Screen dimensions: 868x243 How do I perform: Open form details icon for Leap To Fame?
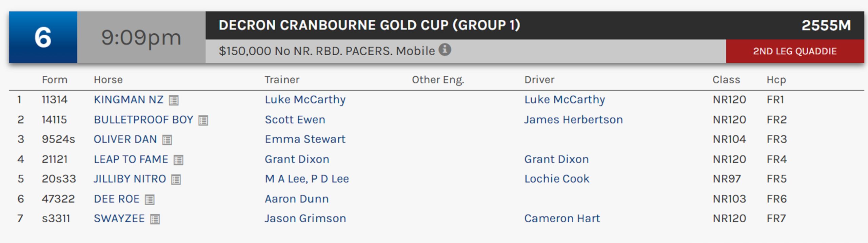[x=178, y=160]
